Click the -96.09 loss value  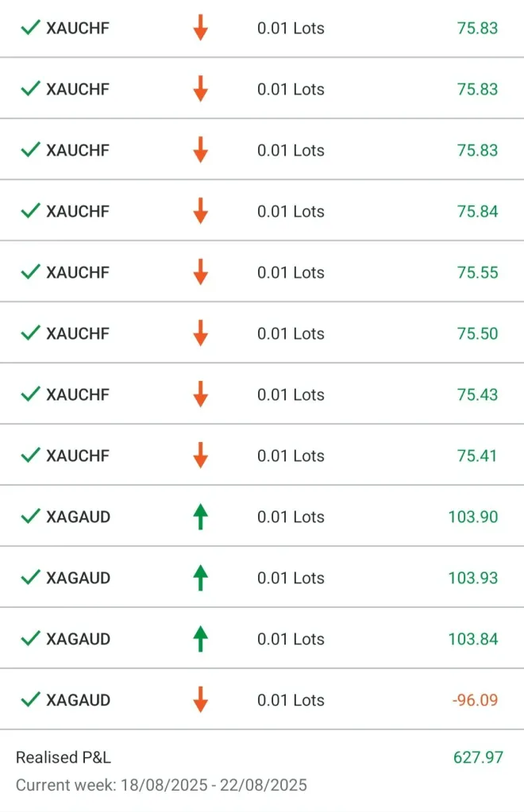tap(475, 700)
